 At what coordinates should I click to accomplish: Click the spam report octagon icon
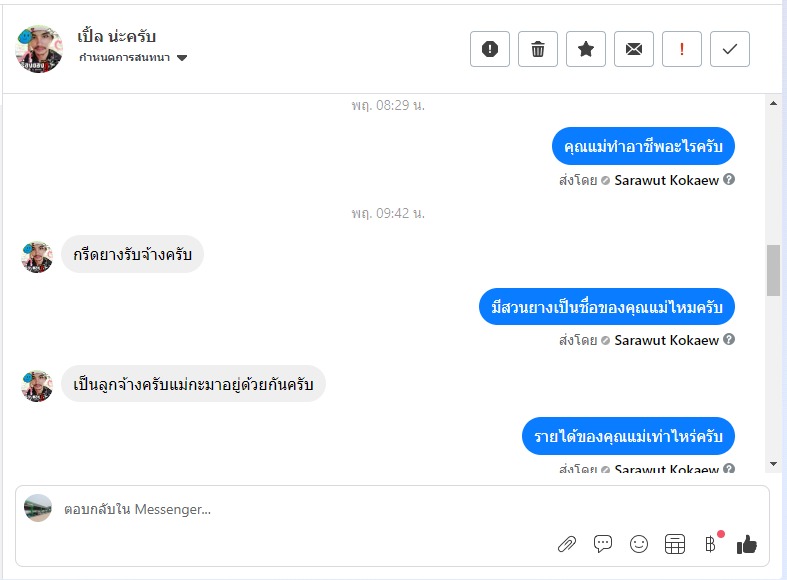click(490, 49)
